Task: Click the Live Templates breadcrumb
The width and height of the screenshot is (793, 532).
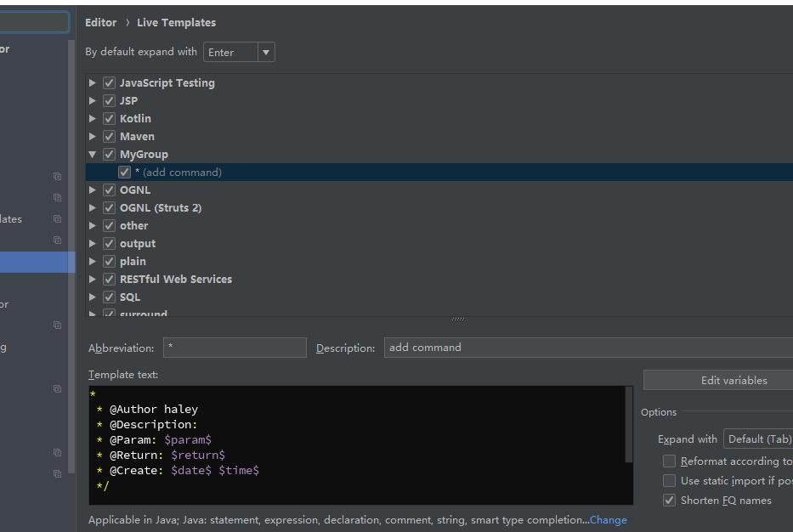Action: point(176,22)
